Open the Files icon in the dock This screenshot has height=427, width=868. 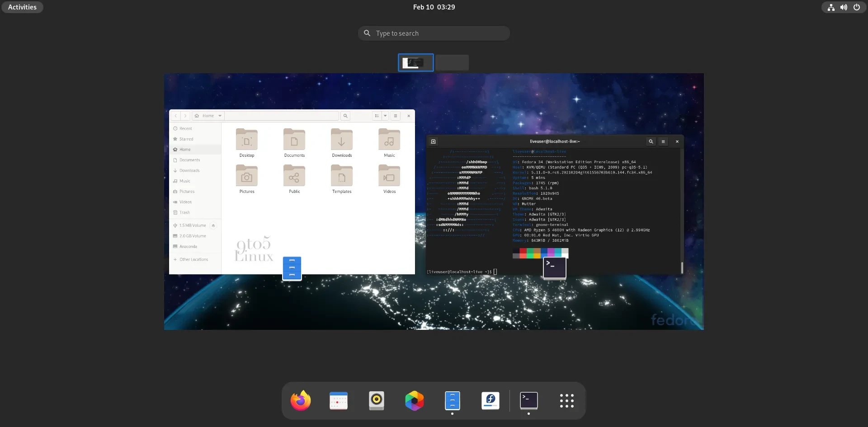point(452,401)
